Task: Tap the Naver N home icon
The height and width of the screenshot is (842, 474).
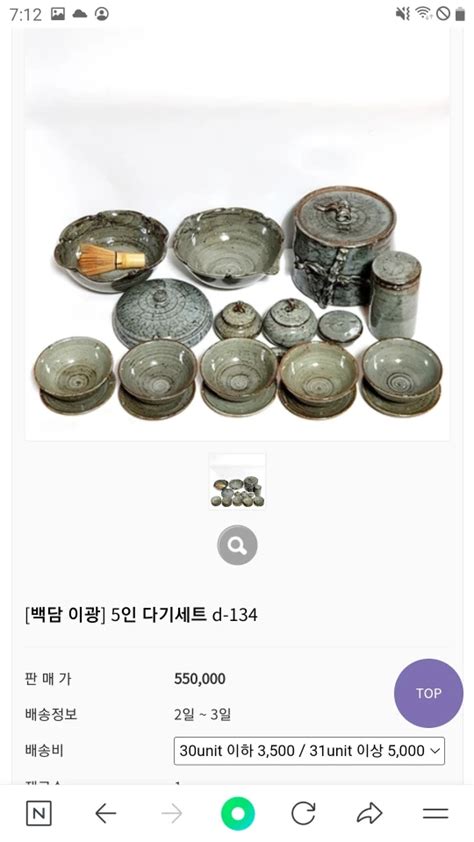Action: click(x=39, y=814)
